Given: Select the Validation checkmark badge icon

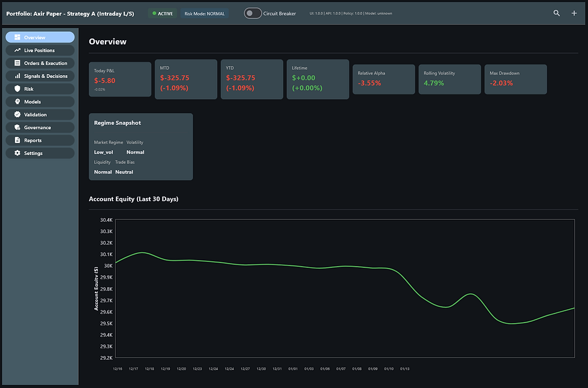Looking at the screenshot, I should click(x=17, y=115).
